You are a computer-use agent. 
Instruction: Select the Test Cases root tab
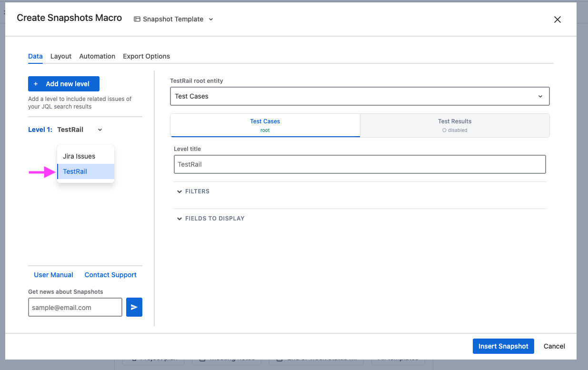point(265,125)
